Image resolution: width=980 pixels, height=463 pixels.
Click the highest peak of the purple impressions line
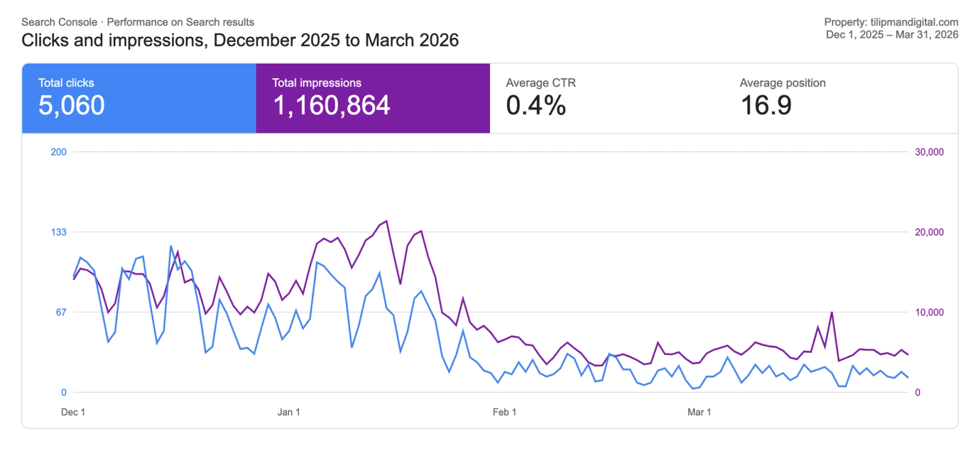coord(386,221)
